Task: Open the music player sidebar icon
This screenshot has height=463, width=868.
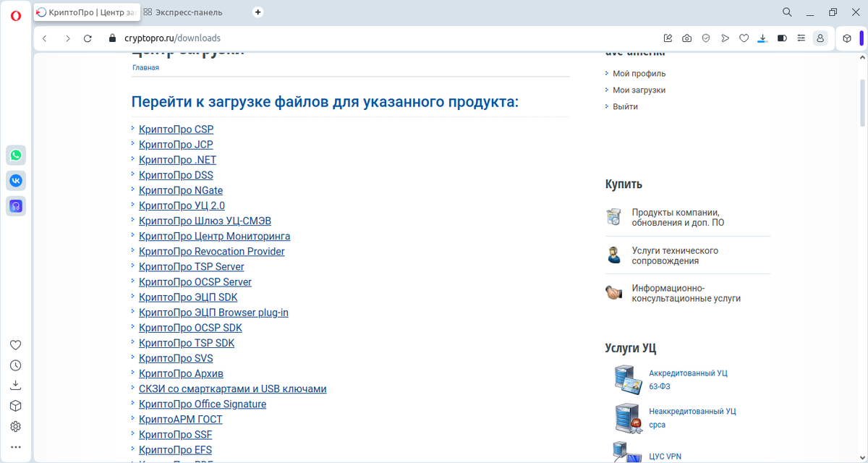Action: pyautogui.click(x=16, y=205)
